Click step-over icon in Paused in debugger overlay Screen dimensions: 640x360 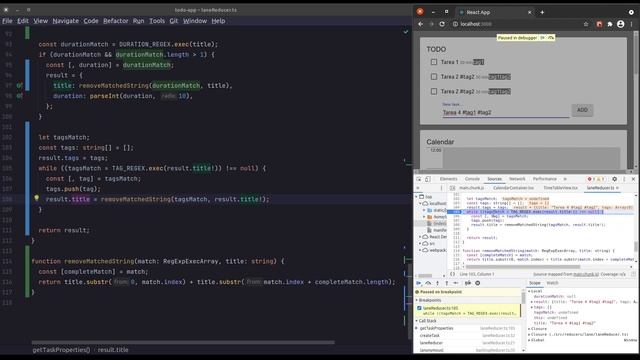[551, 38]
